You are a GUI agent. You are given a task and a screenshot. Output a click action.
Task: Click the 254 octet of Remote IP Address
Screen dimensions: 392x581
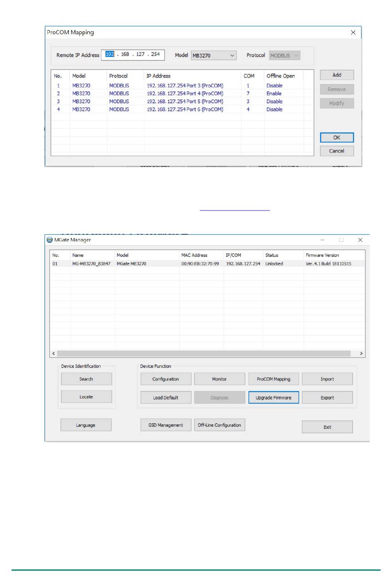coord(155,54)
